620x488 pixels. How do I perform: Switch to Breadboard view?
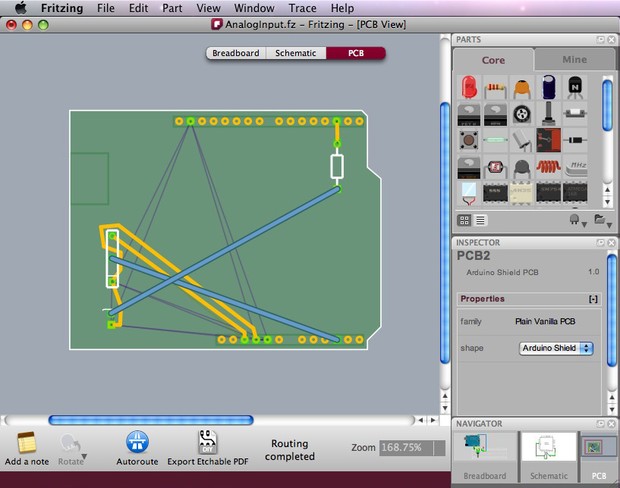pyautogui.click(x=236, y=53)
